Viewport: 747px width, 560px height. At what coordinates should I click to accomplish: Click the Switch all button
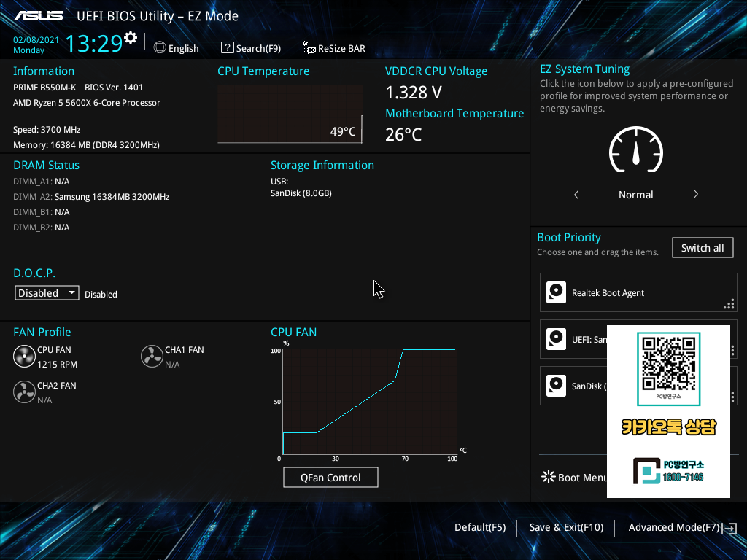(x=703, y=248)
